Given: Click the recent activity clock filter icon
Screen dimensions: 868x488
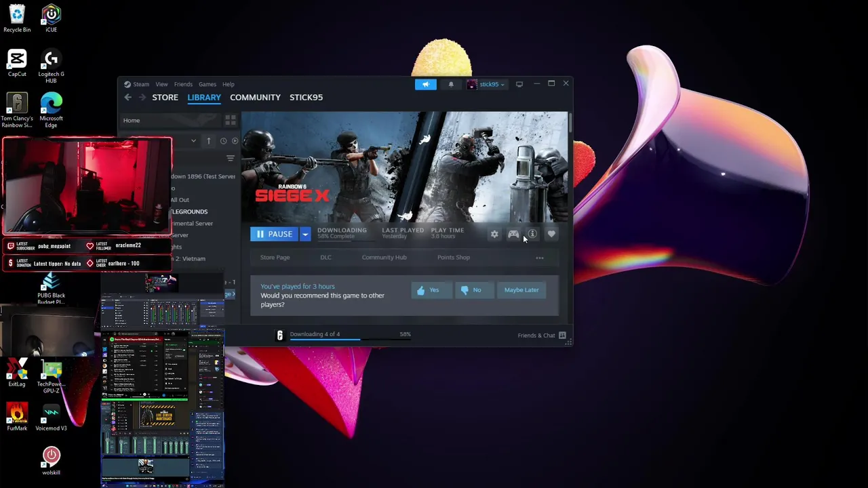Looking at the screenshot, I should coord(223,141).
